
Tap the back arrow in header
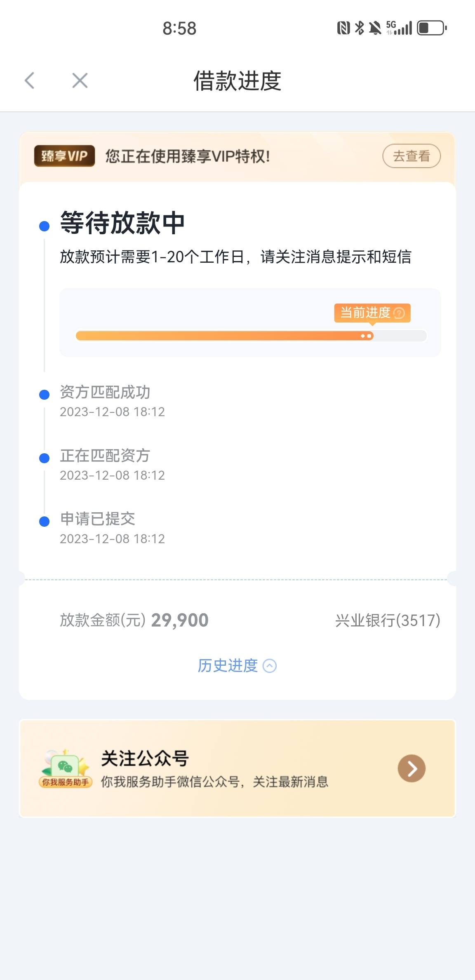tap(29, 80)
